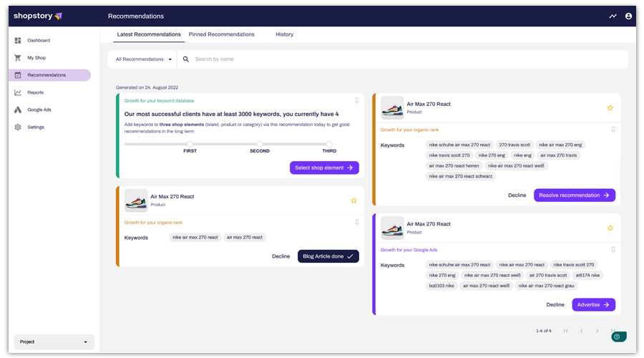Click keyword chip 'nike schuhe air max 270 react' in organic rank card

pyautogui.click(x=459, y=145)
